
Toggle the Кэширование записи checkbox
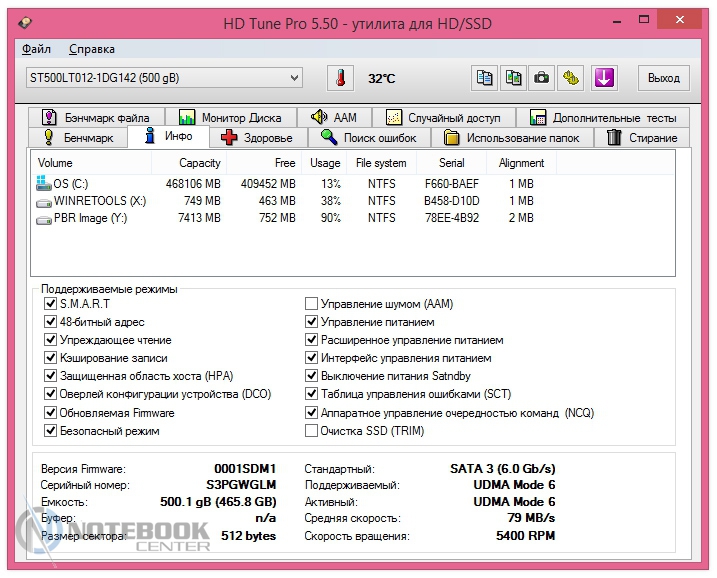[50, 358]
